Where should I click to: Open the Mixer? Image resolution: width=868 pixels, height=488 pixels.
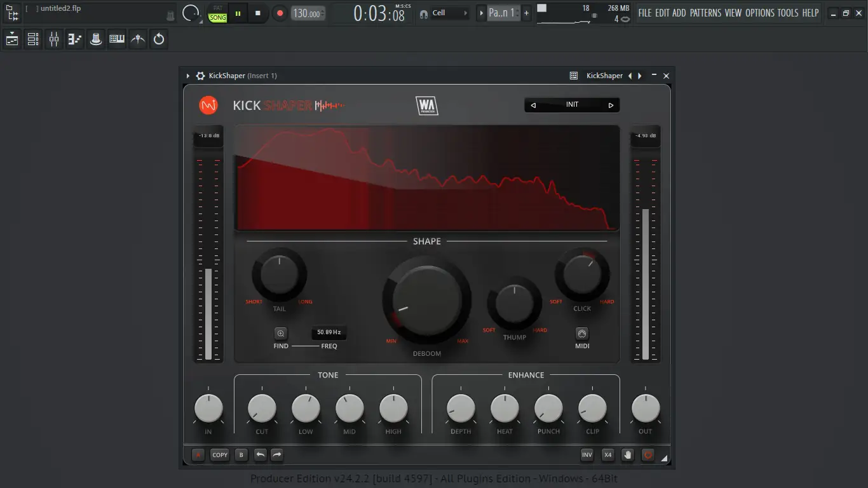[x=53, y=39]
